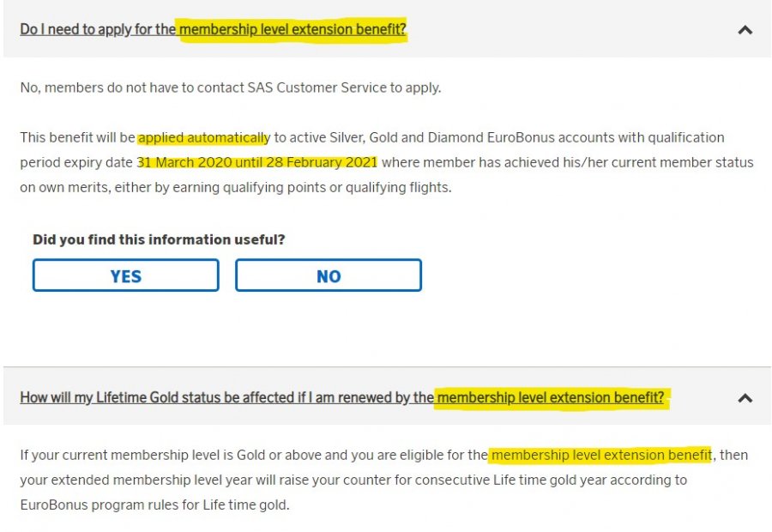Click the "Did you find this information useful?" prompt
The width and height of the screenshot is (772, 532).
point(159,240)
